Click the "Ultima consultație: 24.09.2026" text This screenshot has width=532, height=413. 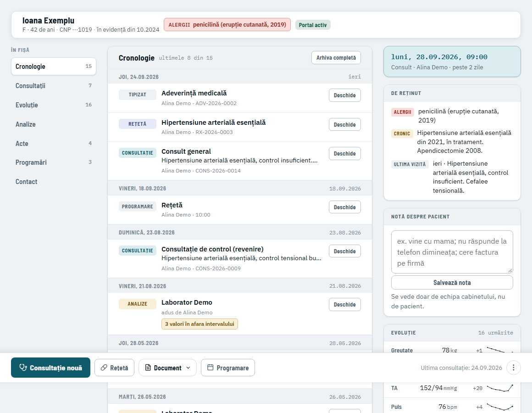(x=461, y=368)
